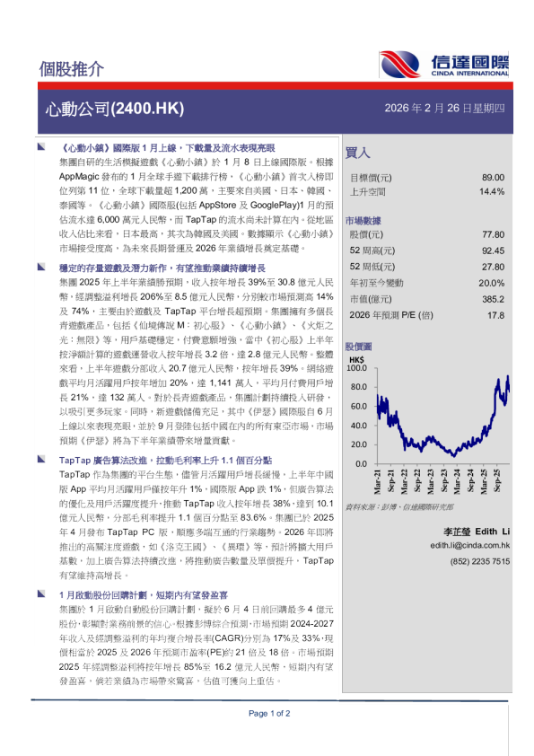Click the year-to-date change value 20.0%
The image size is (534, 756).
click(492, 284)
